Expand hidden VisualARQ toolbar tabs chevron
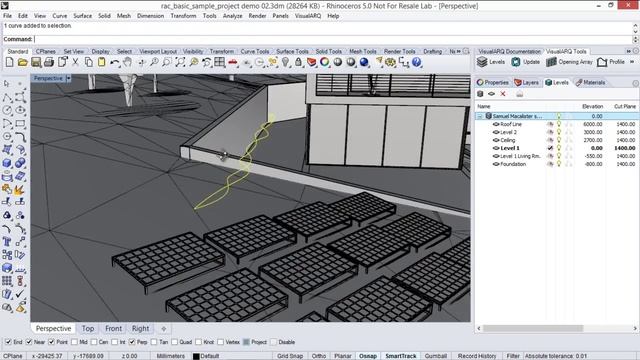 tap(629, 51)
